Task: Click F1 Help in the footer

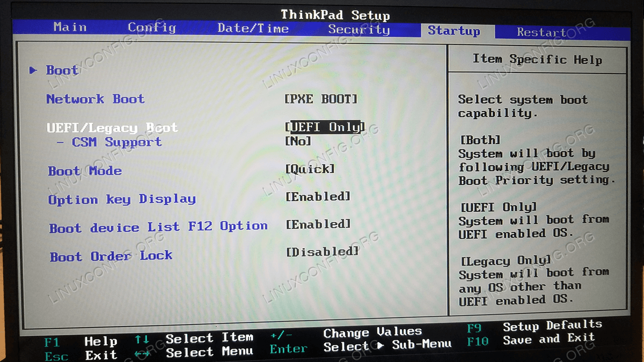Action: (x=82, y=341)
